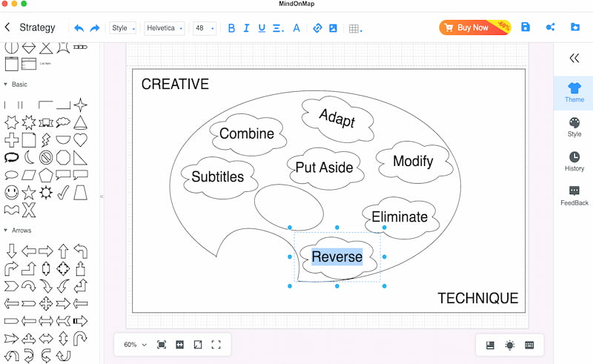Undo the last action

click(x=79, y=28)
